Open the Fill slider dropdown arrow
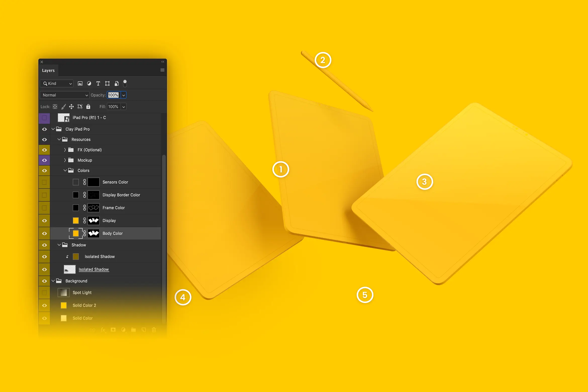Viewport: 588px width, 392px height. pos(123,107)
